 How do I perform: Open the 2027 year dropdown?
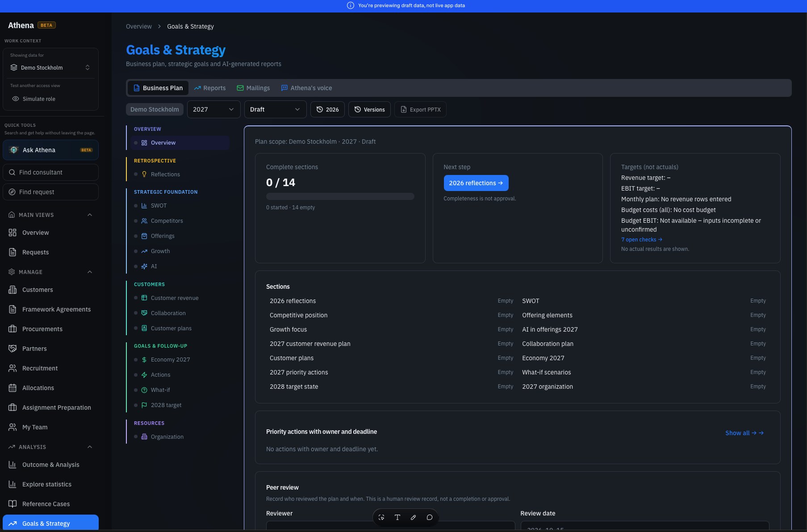213,109
